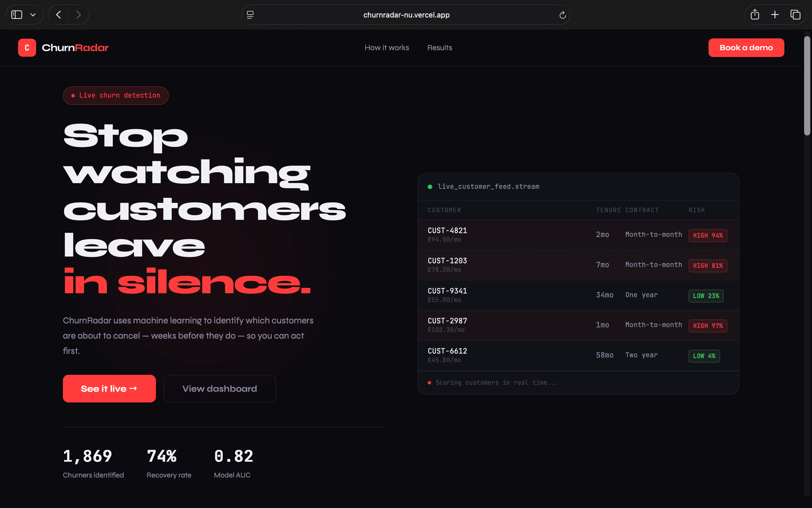Click the LOW 23% risk badge
The height and width of the screenshot is (508, 812).
click(706, 296)
